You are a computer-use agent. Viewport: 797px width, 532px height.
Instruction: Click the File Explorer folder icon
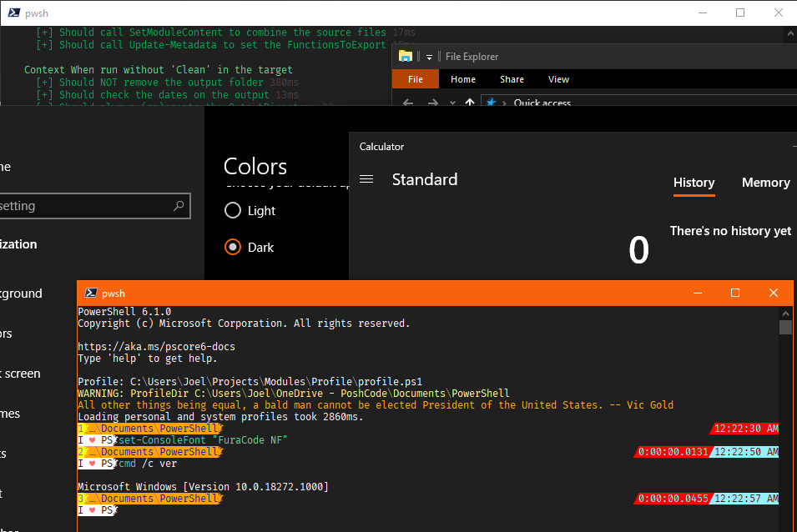405,57
